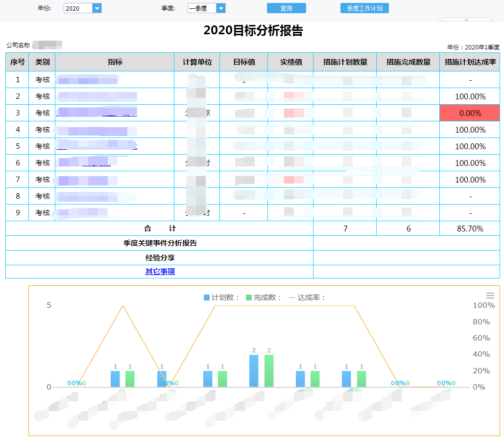Click the 经验分享 row label
The image size is (504, 437).
pos(160,258)
